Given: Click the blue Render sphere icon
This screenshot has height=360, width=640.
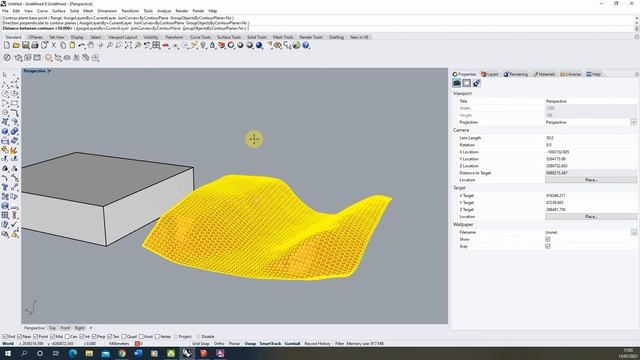Looking at the screenshot, I should coord(259,45).
